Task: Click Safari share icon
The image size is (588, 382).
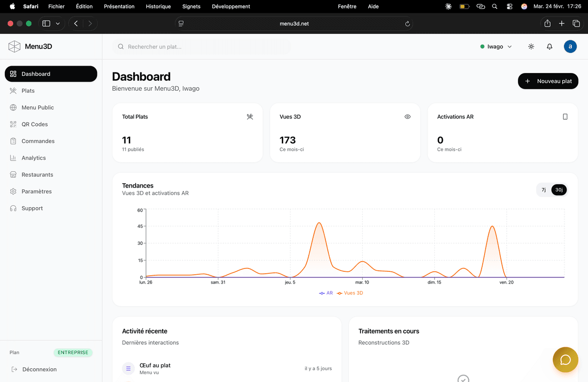Action: point(547,24)
